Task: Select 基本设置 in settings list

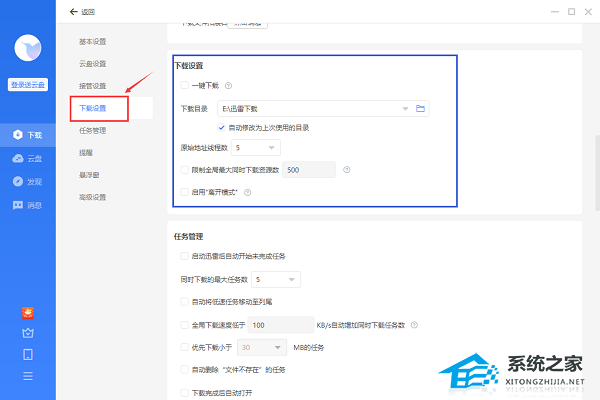Action: (x=93, y=41)
